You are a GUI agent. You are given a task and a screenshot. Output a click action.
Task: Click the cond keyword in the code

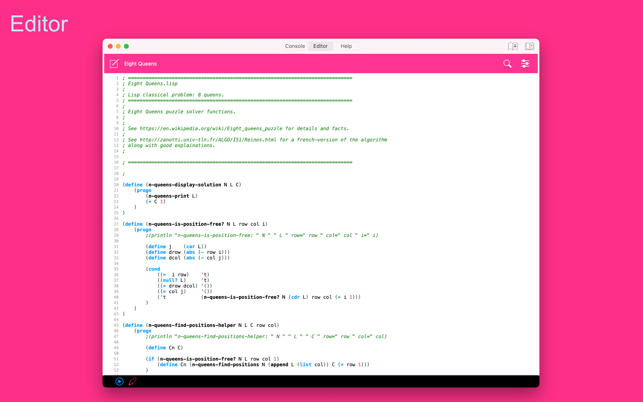(x=153, y=269)
